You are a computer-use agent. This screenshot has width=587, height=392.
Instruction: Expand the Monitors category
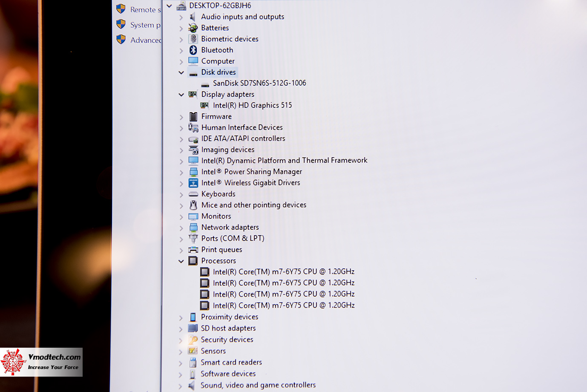pyautogui.click(x=181, y=217)
